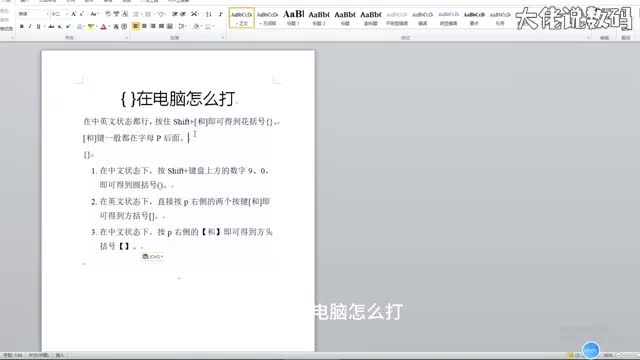Open Font dialog launcher
Viewport: 640px width, 360px height.
pyautogui.click(x=126, y=38)
